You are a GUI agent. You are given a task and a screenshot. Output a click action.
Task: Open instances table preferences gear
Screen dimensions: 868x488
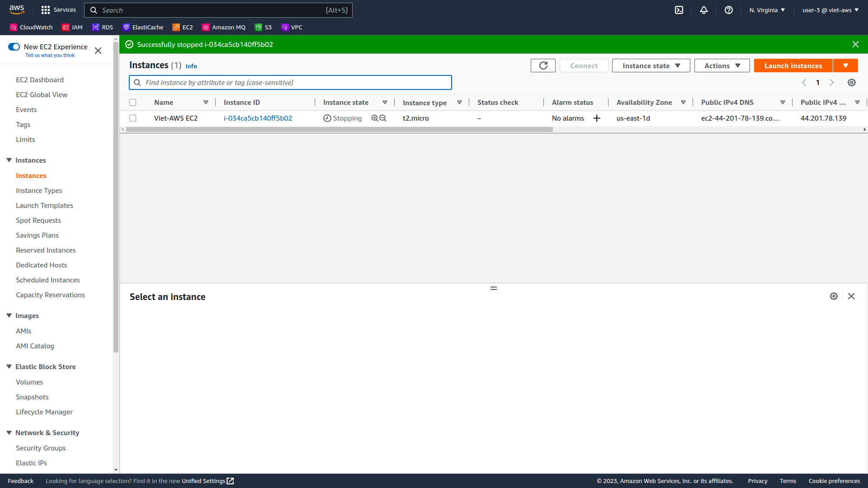tap(852, 83)
